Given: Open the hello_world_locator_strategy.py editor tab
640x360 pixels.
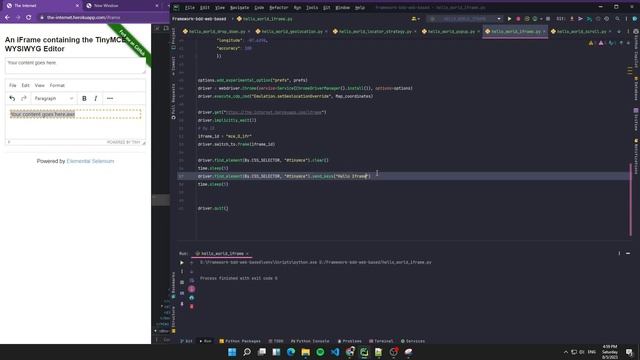Looking at the screenshot, I should [x=375, y=31].
